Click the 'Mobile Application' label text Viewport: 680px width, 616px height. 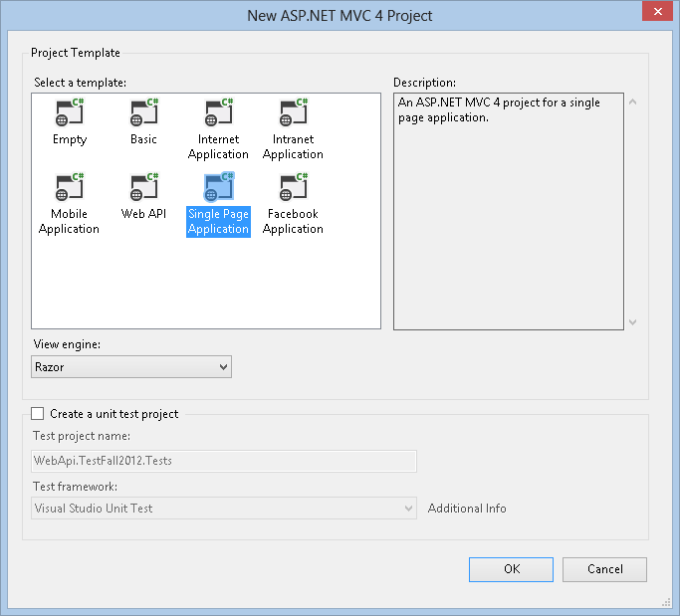(x=69, y=221)
